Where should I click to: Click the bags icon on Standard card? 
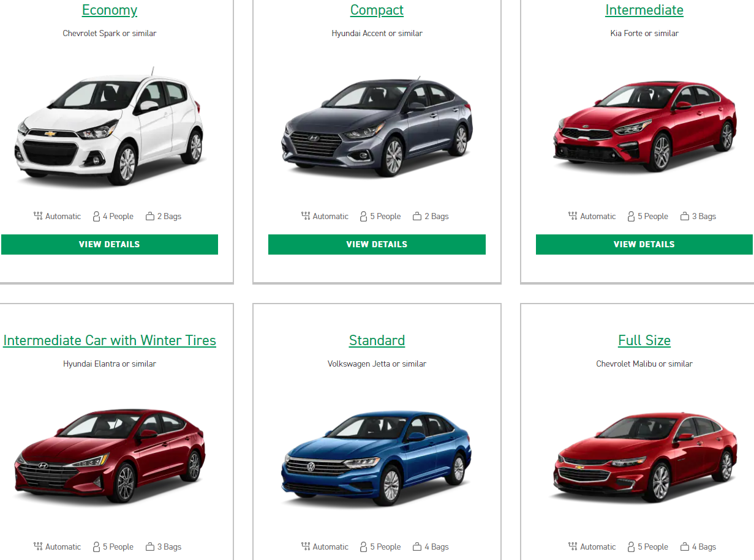[417, 547]
